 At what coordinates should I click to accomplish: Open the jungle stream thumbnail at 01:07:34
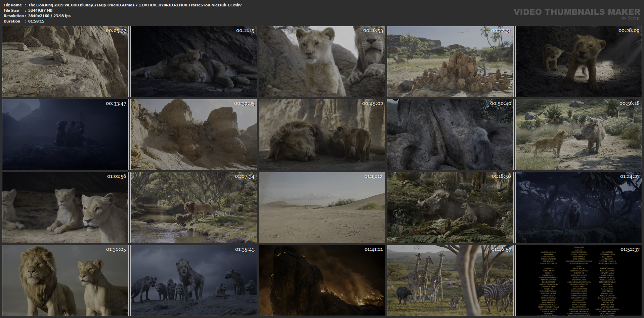coord(194,207)
